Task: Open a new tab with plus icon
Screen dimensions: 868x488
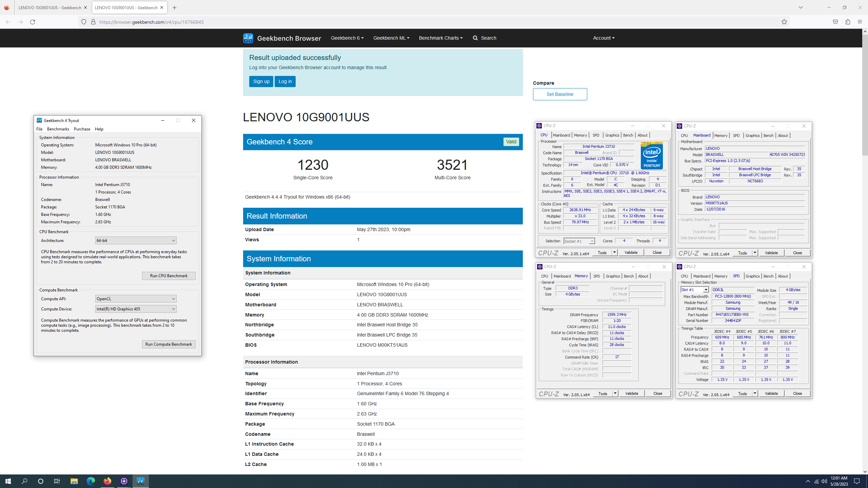Action: (x=175, y=7)
